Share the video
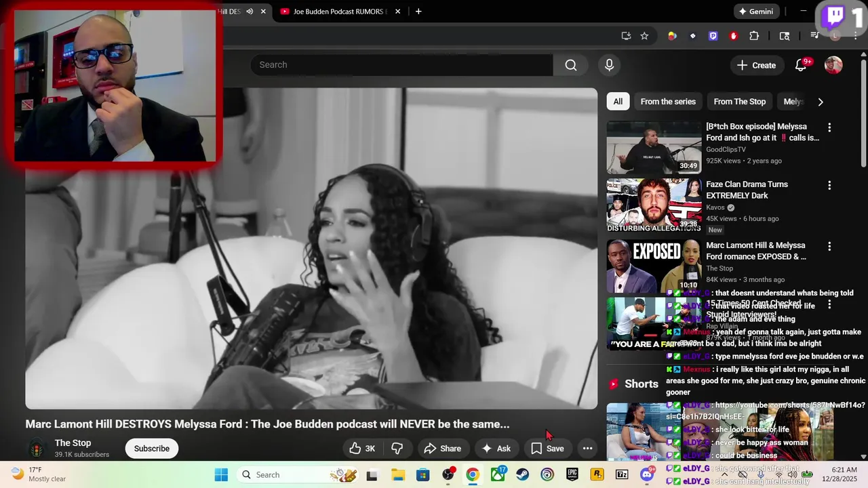868x488 pixels. coord(442,448)
